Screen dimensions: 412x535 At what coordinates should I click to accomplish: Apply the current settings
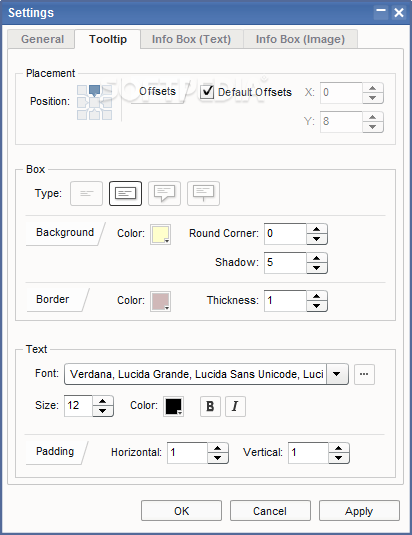pyautogui.click(x=359, y=511)
